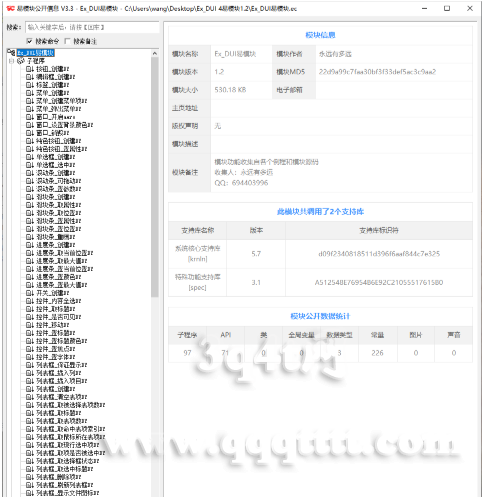Click the icon beside 窗口_设置背景颜色
Screen dimensions: 484x497
pos(30,125)
